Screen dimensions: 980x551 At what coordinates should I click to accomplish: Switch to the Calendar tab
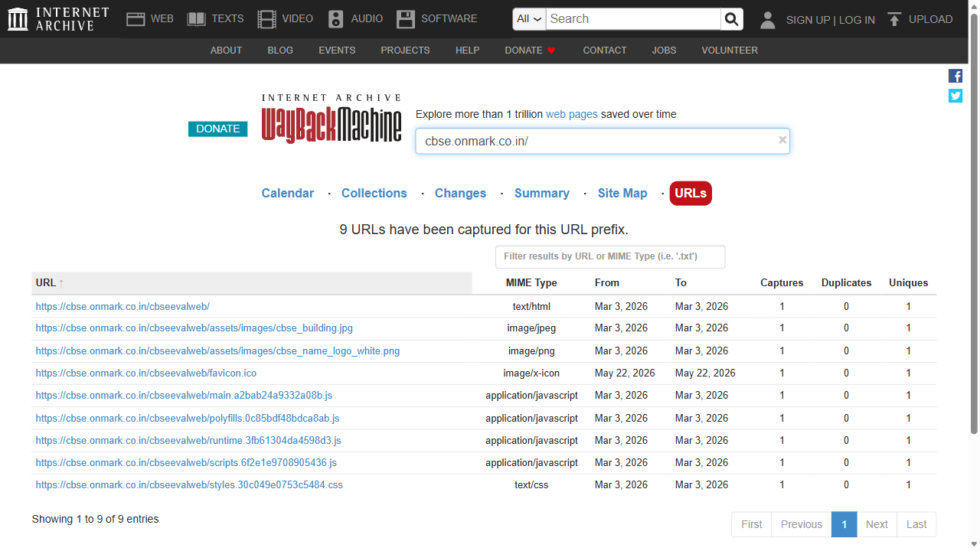point(288,194)
